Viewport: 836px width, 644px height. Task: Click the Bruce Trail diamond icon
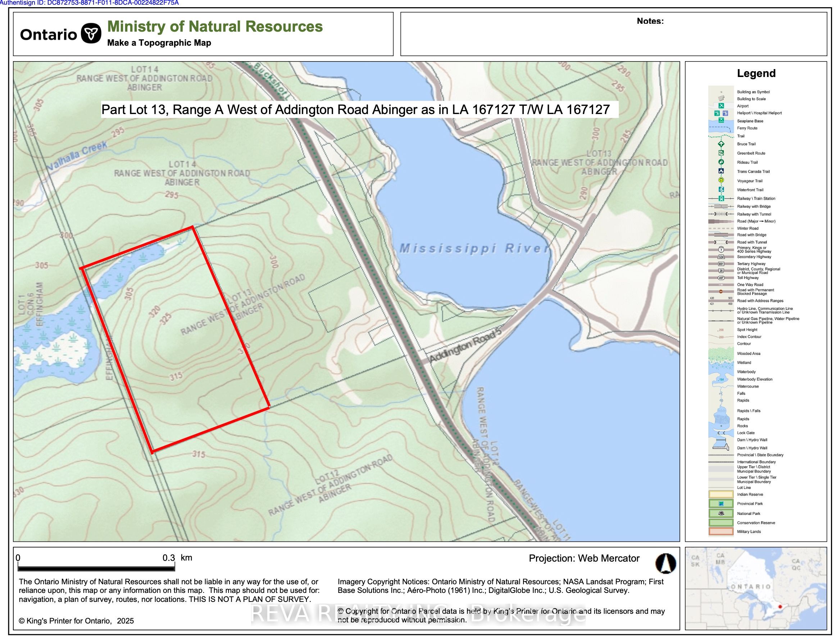pos(721,144)
